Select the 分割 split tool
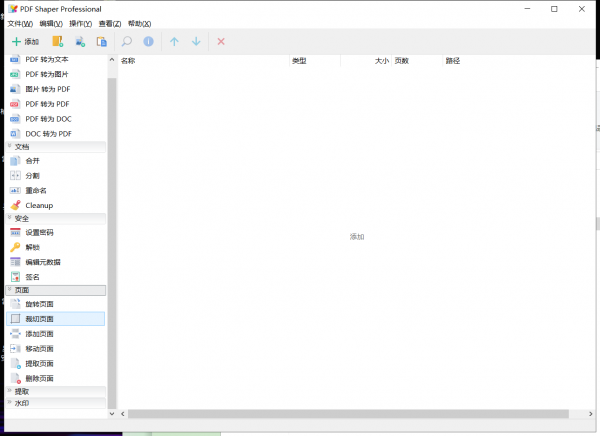The width and height of the screenshot is (600, 436). 56,176
